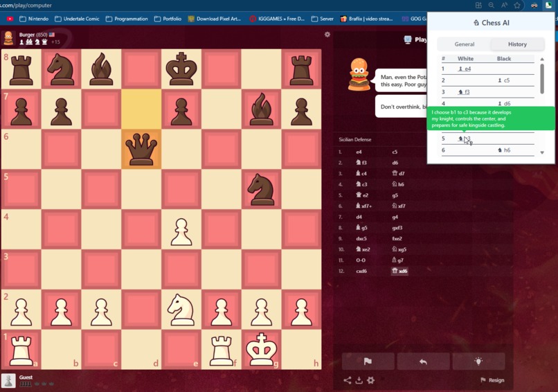Request a hint with the lightbulb button
558x392 pixels.
click(478, 362)
